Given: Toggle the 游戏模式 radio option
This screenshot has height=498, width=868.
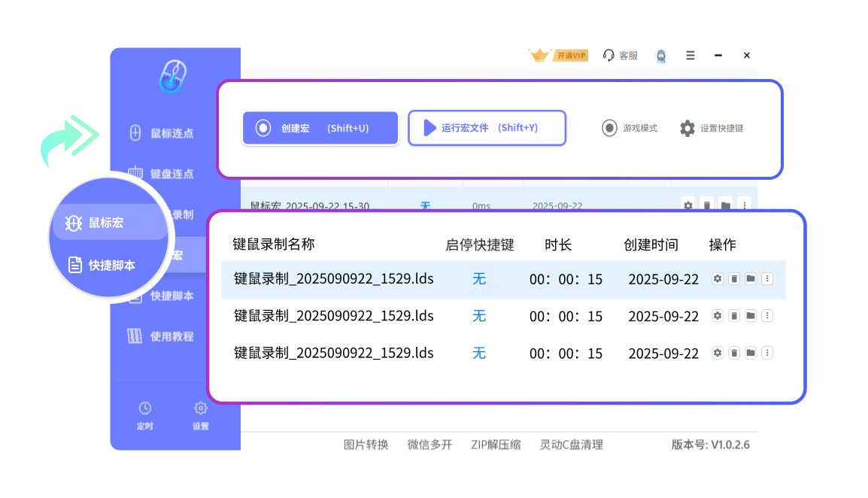Looking at the screenshot, I should [610, 128].
